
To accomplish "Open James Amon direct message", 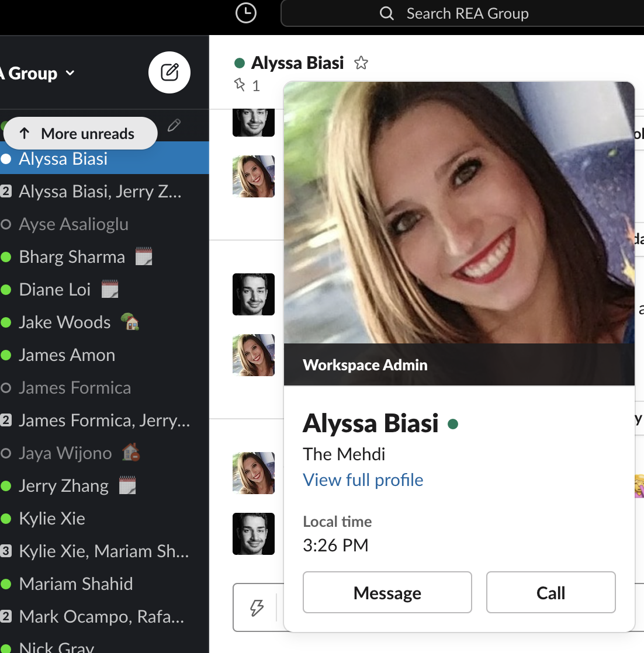I will click(105, 355).
